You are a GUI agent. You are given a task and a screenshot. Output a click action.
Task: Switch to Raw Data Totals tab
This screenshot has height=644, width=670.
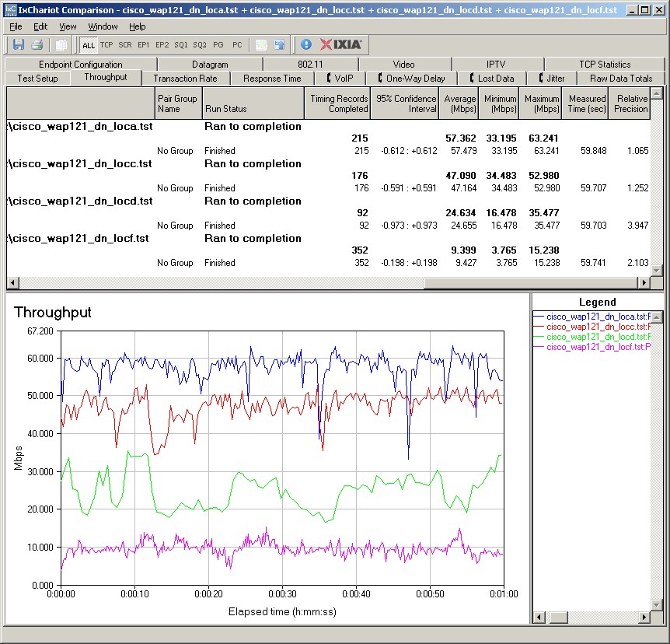(621, 79)
